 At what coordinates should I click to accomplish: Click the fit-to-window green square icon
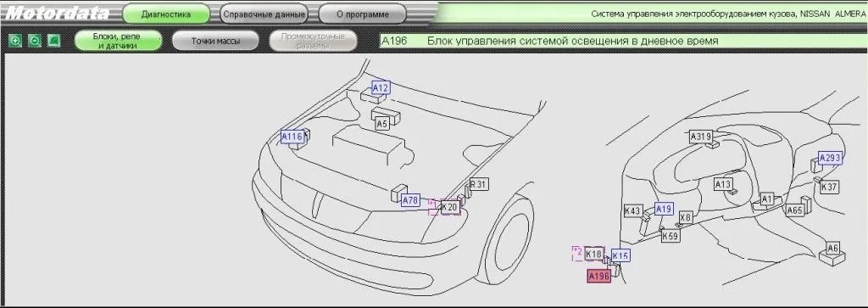(53, 41)
